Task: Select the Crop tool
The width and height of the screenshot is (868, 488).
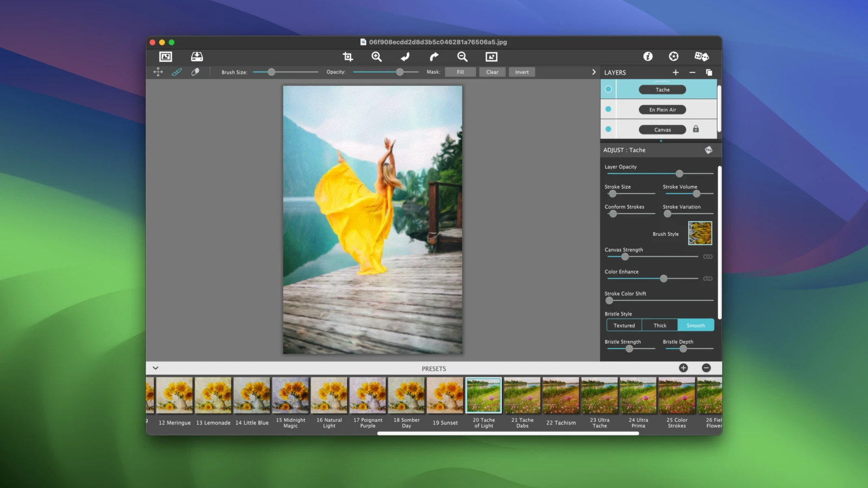Action: click(x=348, y=56)
